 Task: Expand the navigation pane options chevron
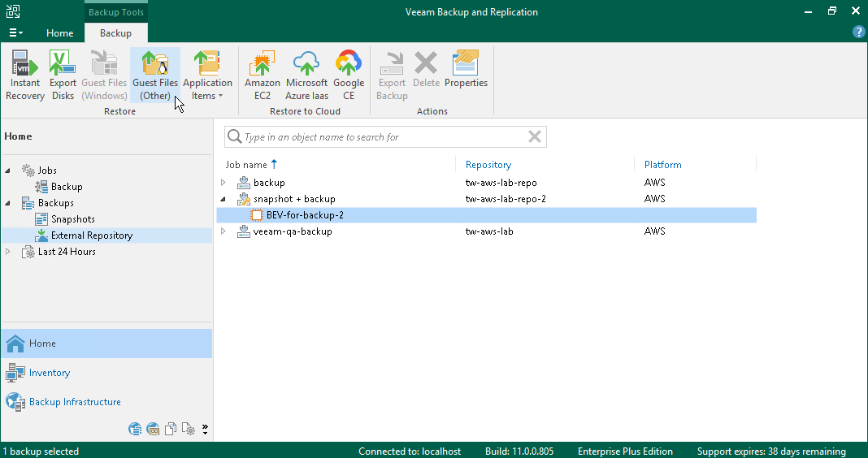[205, 430]
